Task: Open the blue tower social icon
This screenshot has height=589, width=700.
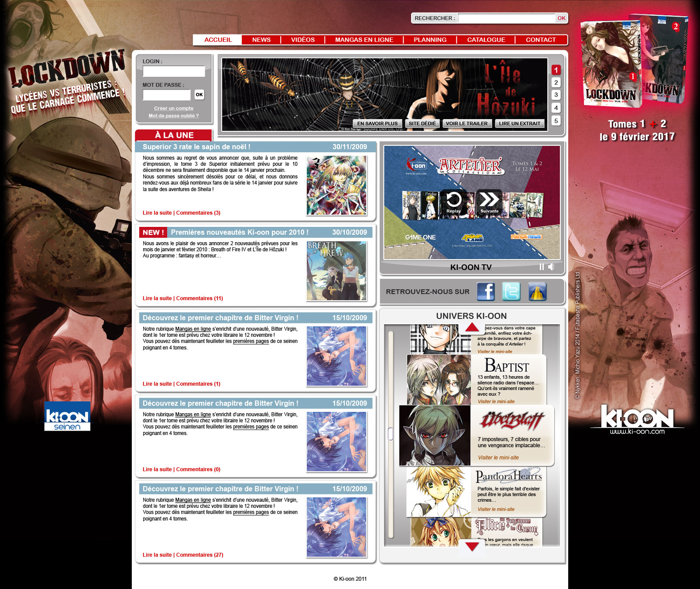Action: (x=537, y=291)
